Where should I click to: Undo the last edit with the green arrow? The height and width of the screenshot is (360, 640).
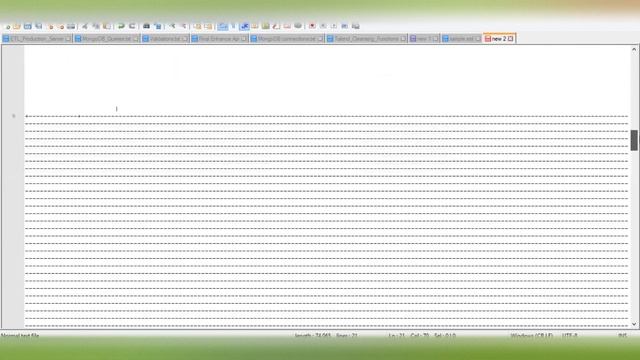(121, 27)
